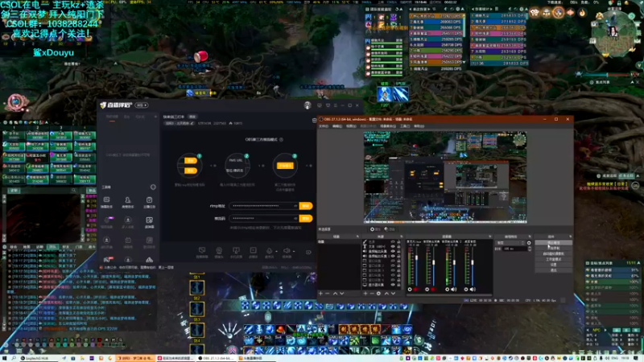The width and height of the screenshot is (644, 362).
Task: Click the OBS Start Streaming button
Action: coord(553,243)
